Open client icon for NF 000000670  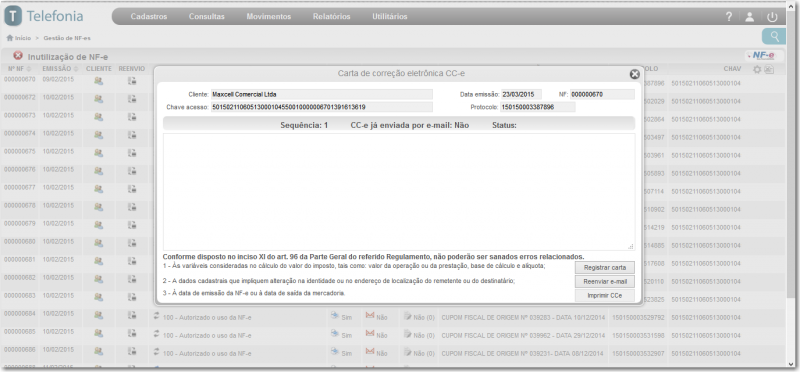pos(98,81)
